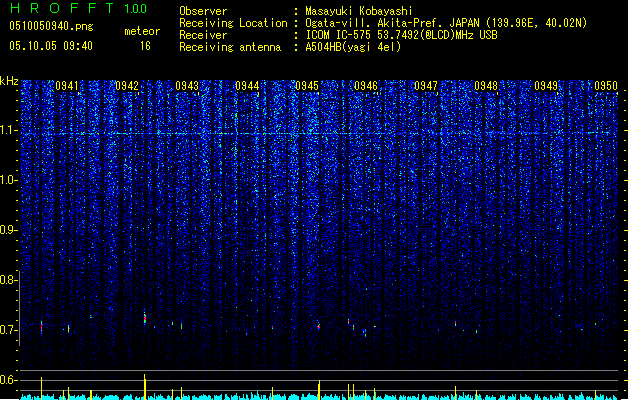This screenshot has height=400, width=629.
Task: Click the 0943 time marker
Action: pos(187,86)
